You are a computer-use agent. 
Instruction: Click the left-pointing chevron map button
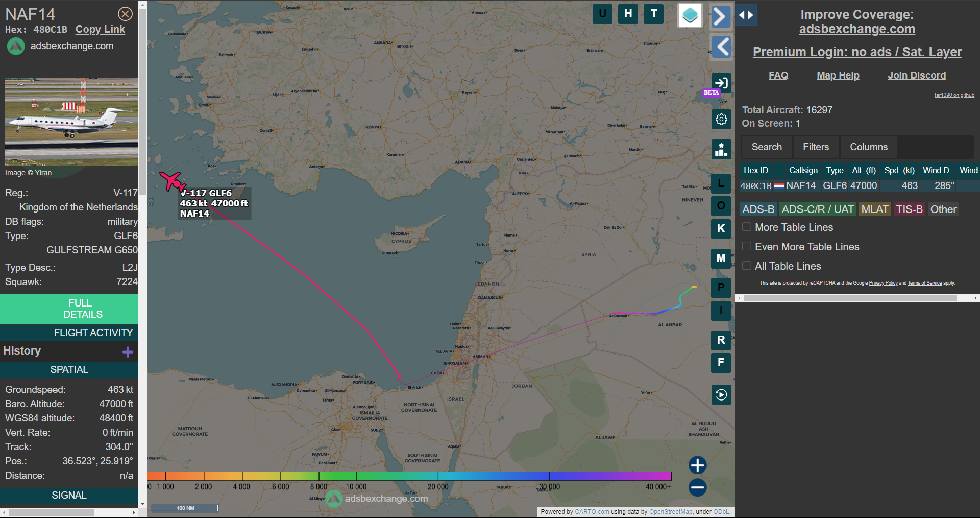[721, 46]
